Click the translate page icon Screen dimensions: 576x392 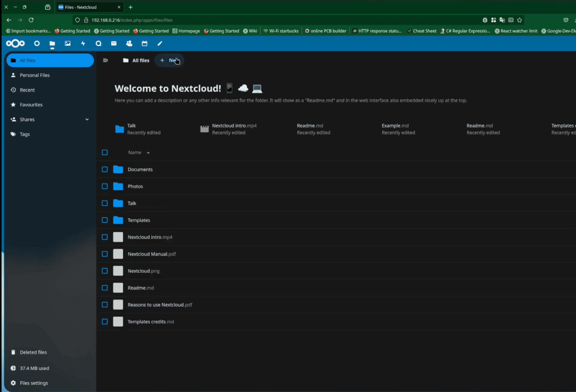click(502, 20)
